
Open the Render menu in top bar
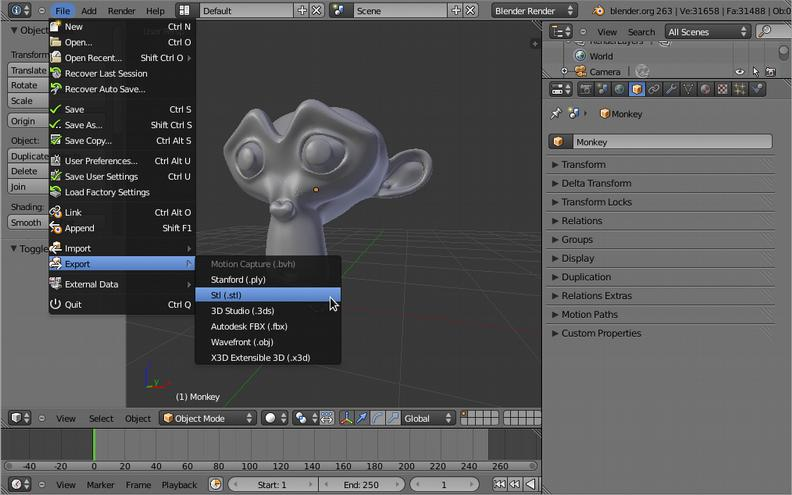click(121, 11)
